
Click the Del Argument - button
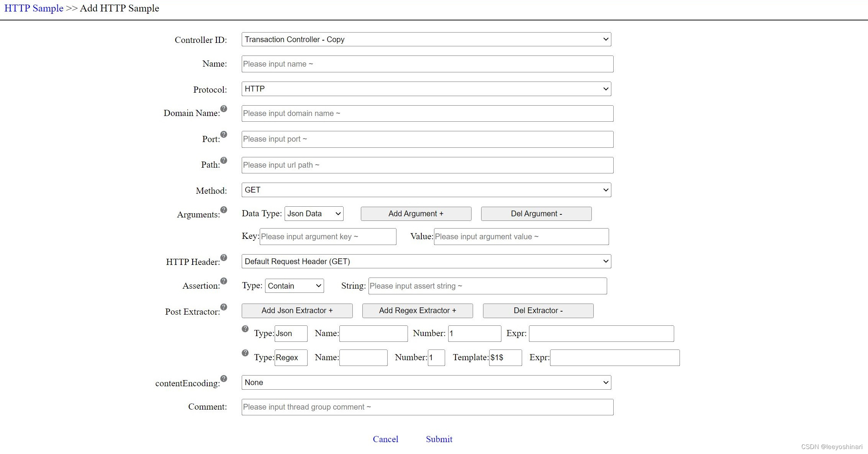(536, 214)
